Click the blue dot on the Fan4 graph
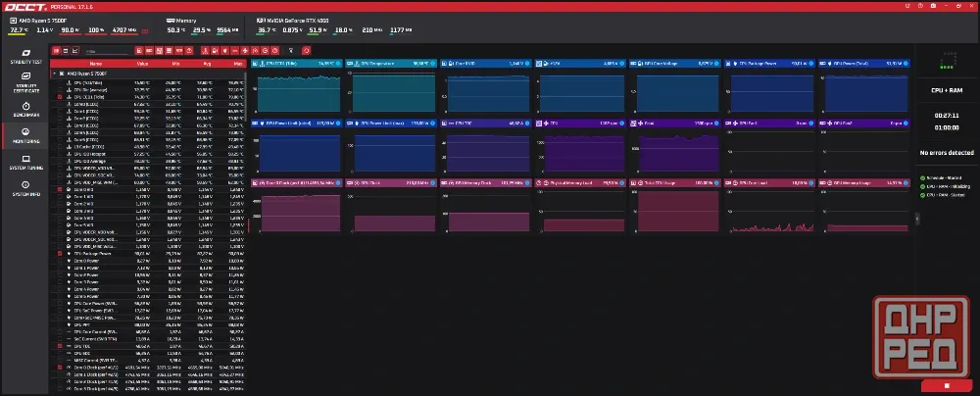 pyautogui.click(x=715, y=124)
